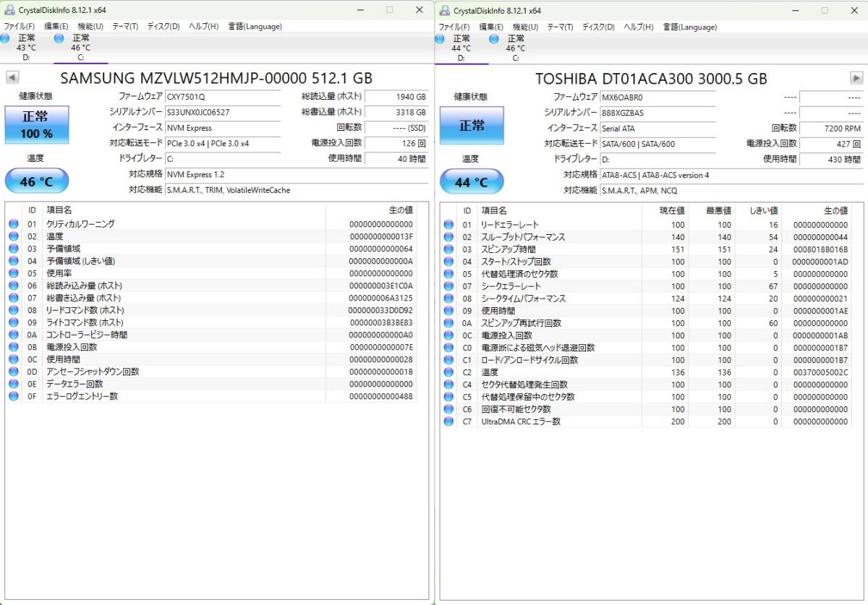This screenshot has width=868, height=605.
Task: Click the CrystalDiskInfo app icon in the Toshiba window title bar
Action: click(x=443, y=10)
